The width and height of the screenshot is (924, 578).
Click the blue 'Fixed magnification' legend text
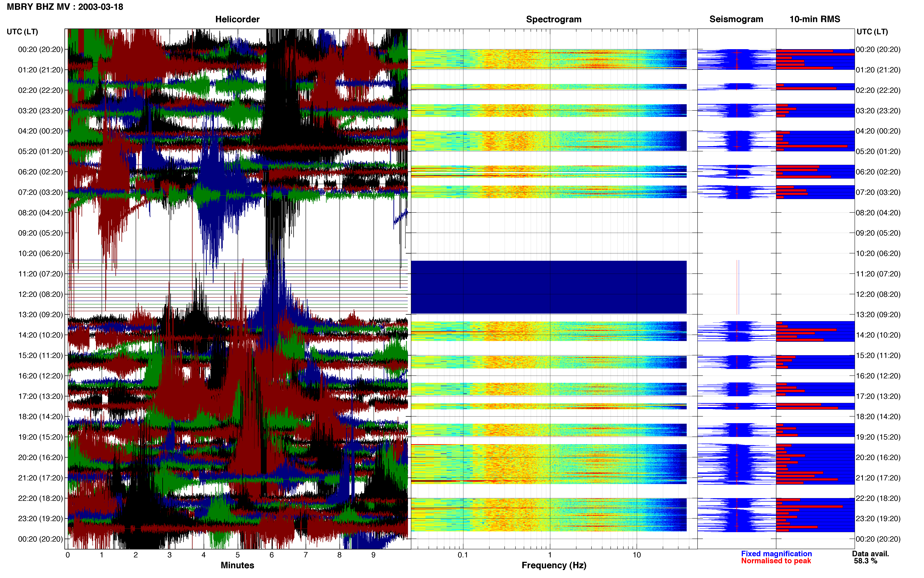pos(777,554)
